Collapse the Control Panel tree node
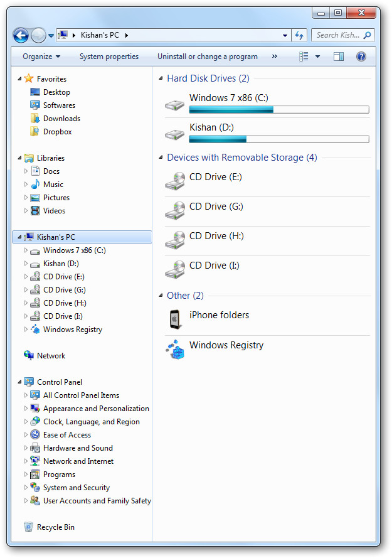 [19, 382]
